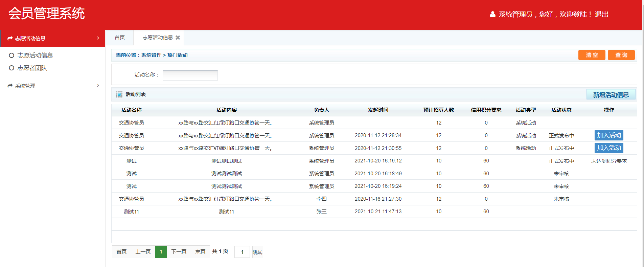The height and width of the screenshot is (267, 644).
Task: Click 李四 in the 负责人 column
Action: coord(321,199)
